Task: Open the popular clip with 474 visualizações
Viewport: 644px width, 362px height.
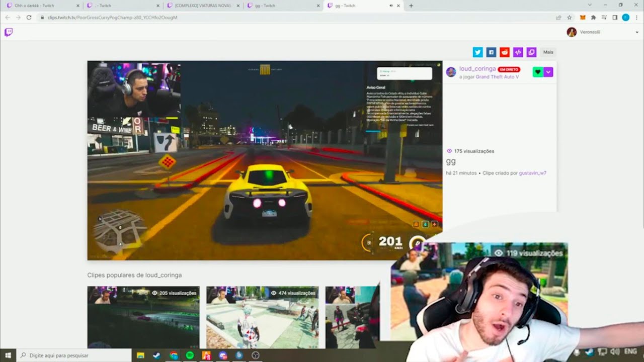Action: pos(262,317)
